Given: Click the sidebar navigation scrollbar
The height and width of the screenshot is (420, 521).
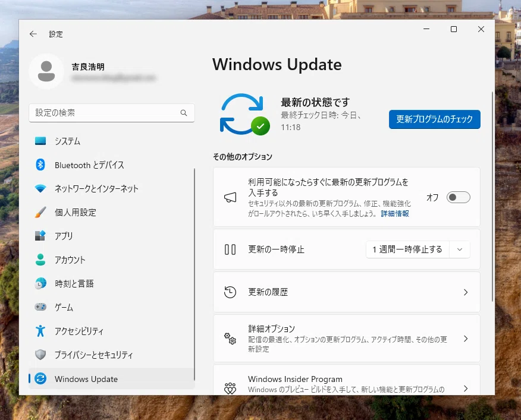Looking at the screenshot, I should 194,274.
